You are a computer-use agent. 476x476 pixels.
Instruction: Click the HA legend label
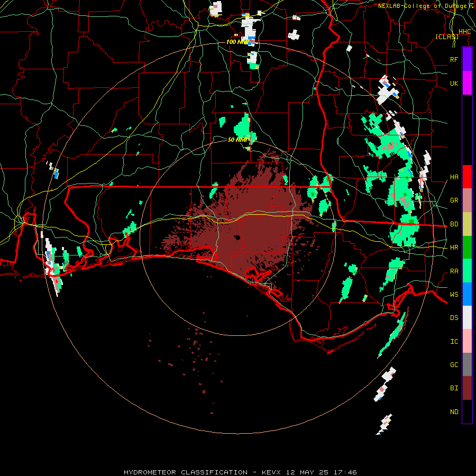(454, 177)
